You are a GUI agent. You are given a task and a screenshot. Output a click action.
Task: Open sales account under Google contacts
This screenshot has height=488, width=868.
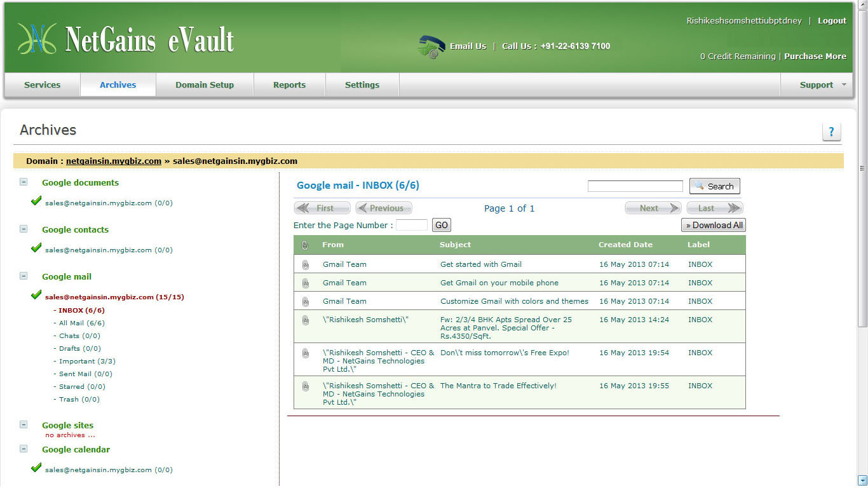[109, 250]
